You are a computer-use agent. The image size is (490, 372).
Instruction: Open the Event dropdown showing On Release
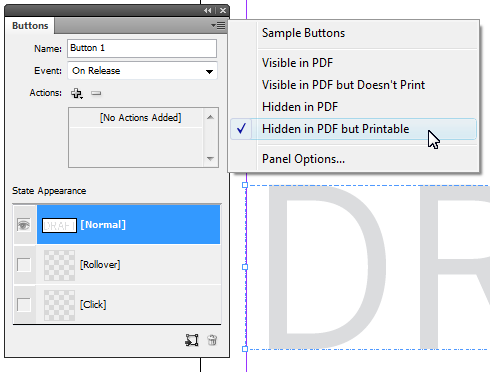pos(142,71)
